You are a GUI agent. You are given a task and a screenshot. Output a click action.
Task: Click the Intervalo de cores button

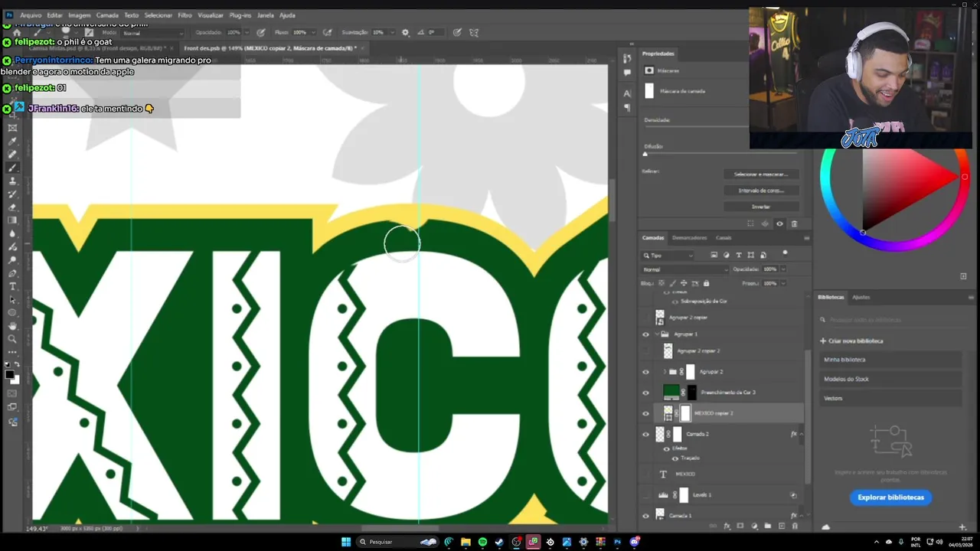[760, 191]
